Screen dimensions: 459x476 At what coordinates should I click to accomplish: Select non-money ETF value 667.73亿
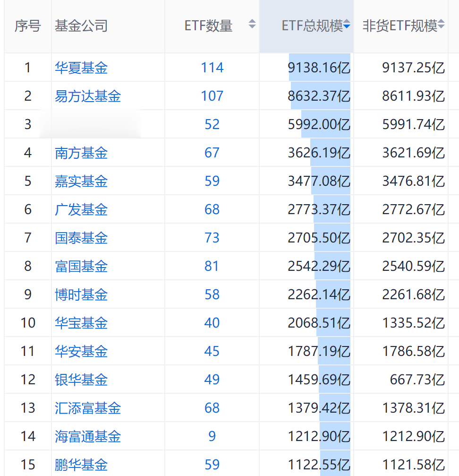click(x=417, y=380)
